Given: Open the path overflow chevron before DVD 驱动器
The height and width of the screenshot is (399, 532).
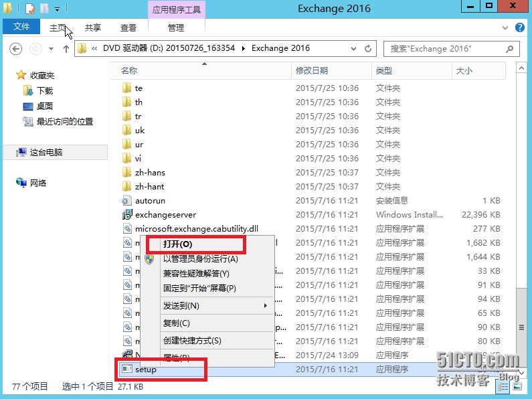Looking at the screenshot, I should point(94,48).
